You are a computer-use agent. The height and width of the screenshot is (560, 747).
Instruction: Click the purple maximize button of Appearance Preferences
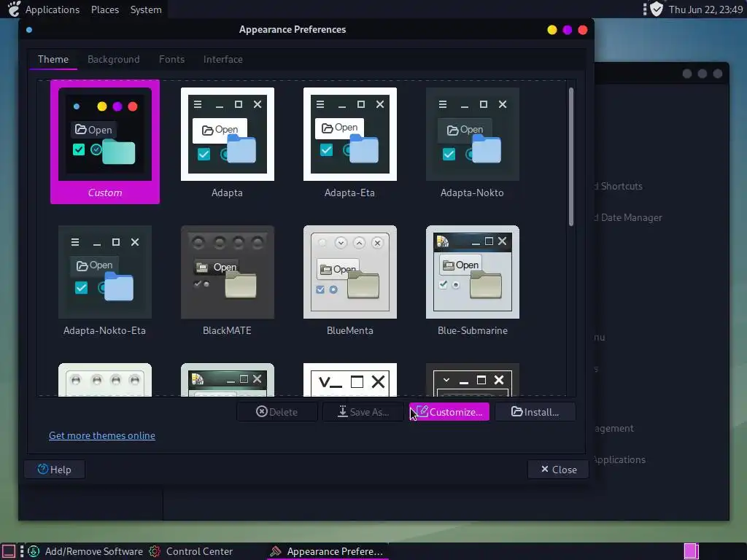567,30
